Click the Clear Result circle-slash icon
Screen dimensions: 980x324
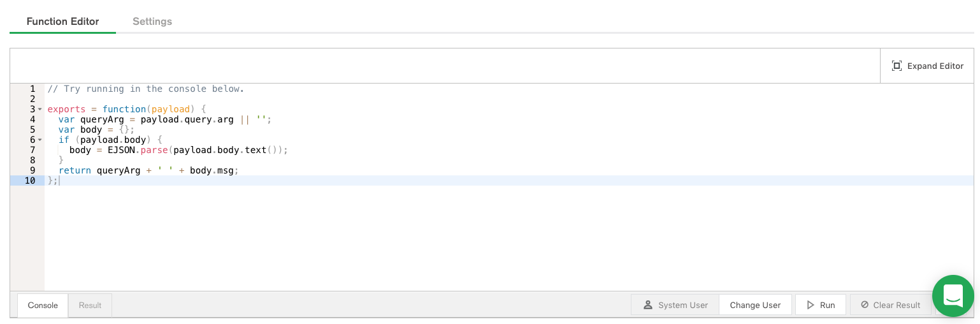(x=865, y=305)
